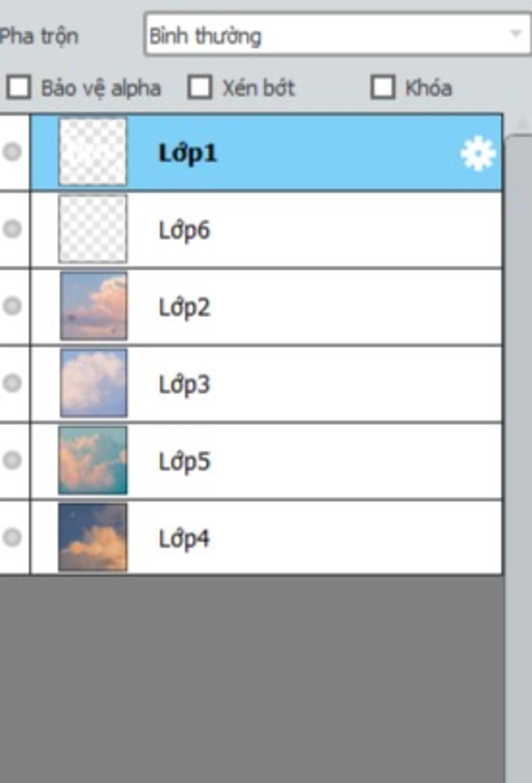
Task: Click the layer list scrollbar up arrow
Action: coord(522,124)
